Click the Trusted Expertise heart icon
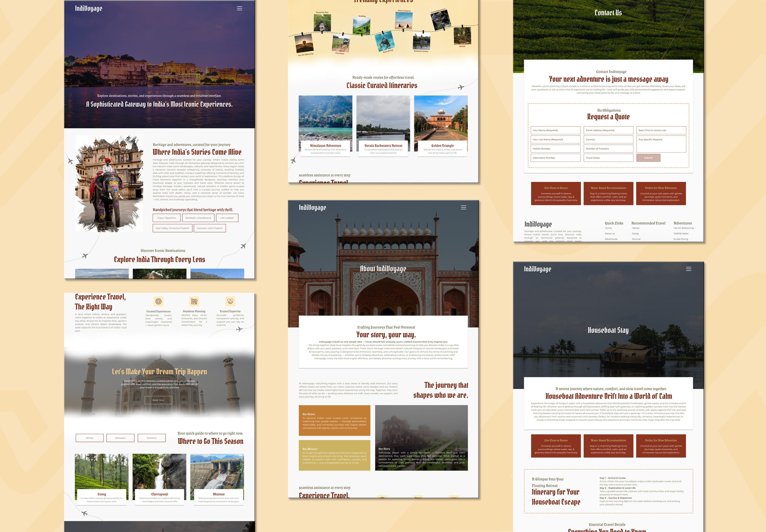This screenshot has width=766, height=532. (x=230, y=301)
